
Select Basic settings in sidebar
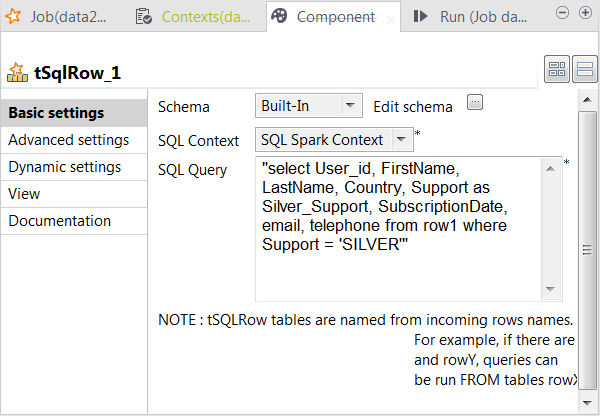pos(56,113)
